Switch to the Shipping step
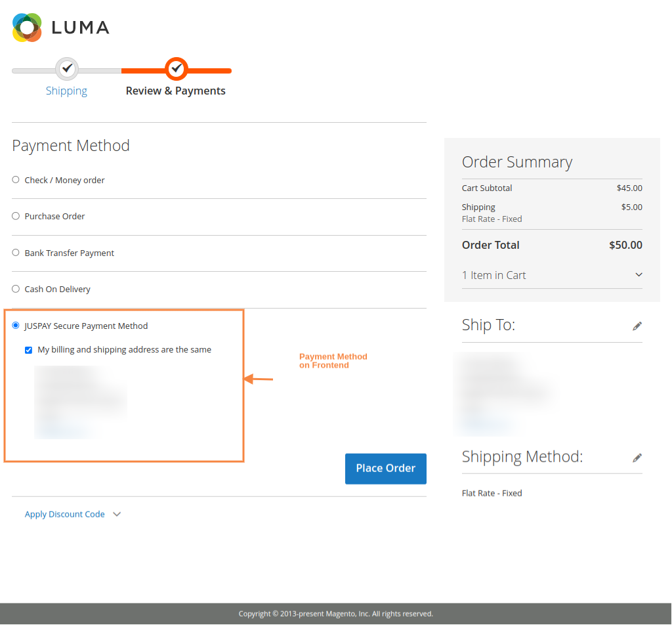 [x=66, y=91]
